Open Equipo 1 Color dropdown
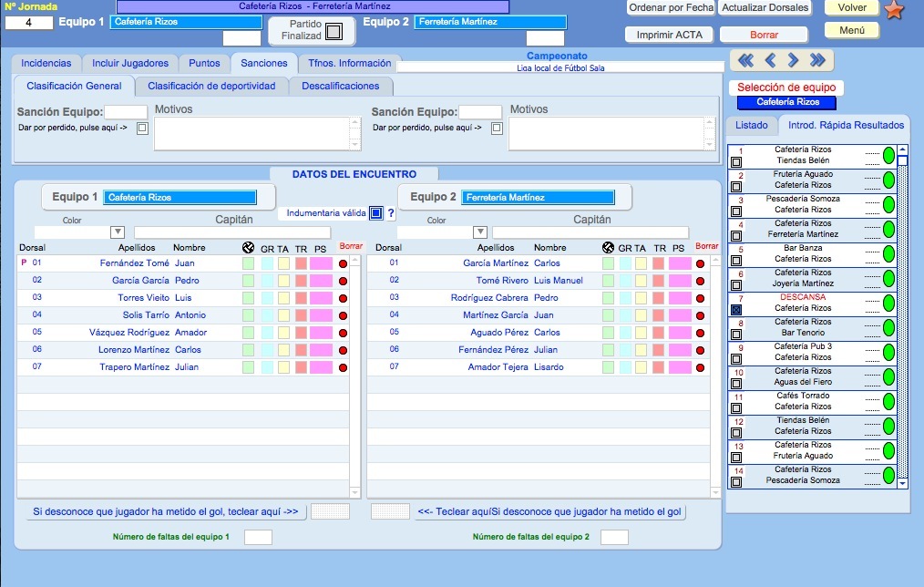The width and height of the screenshot is (924, 587). 118,232
